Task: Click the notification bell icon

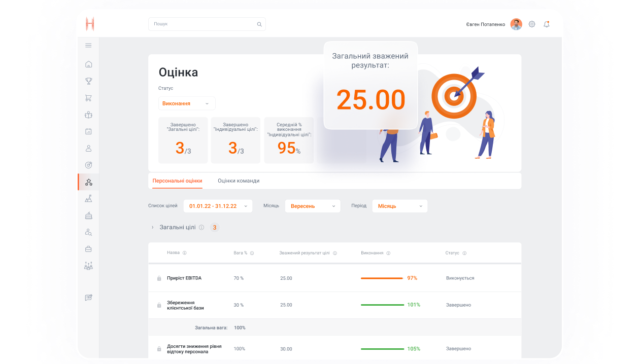Action: tap(547, 24)
